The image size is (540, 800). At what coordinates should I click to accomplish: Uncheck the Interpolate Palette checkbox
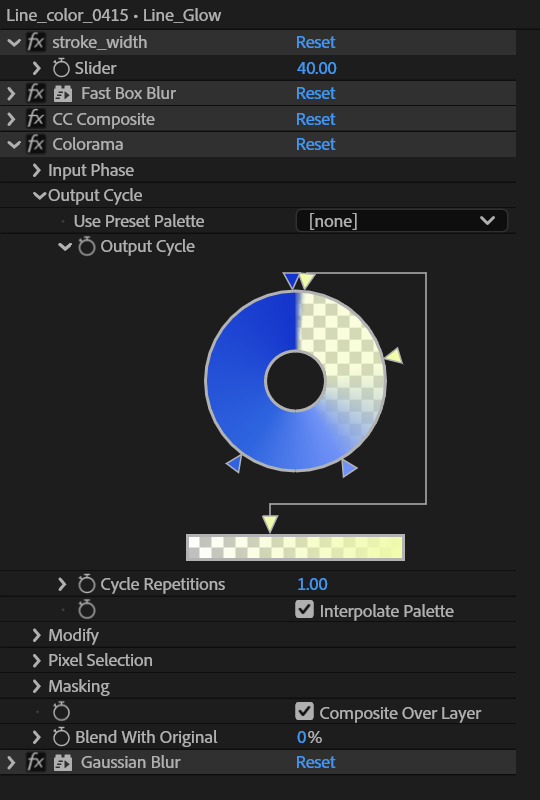tap(305, 610)
